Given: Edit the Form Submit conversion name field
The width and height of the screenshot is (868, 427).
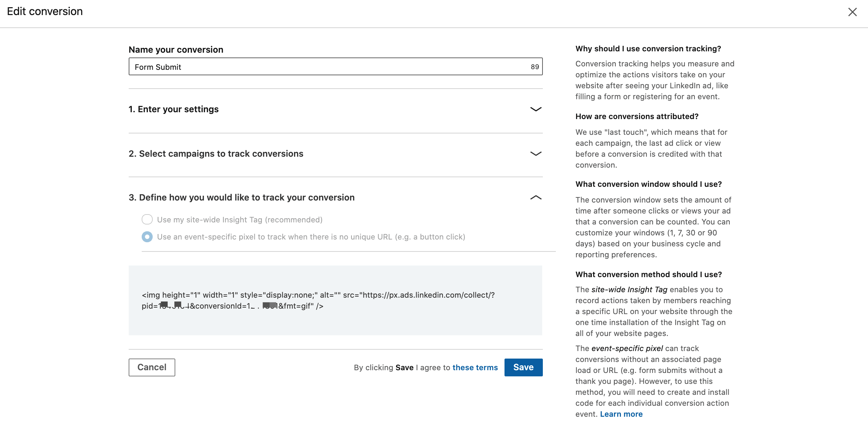Looking at the screenshot, I should pyautogui.click(x=335, y=67).
